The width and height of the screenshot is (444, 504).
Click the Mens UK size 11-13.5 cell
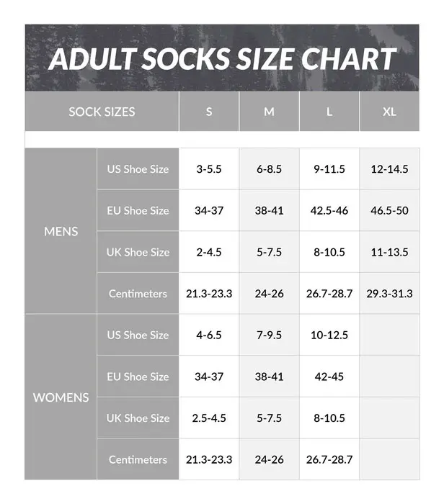click(389, 252)
